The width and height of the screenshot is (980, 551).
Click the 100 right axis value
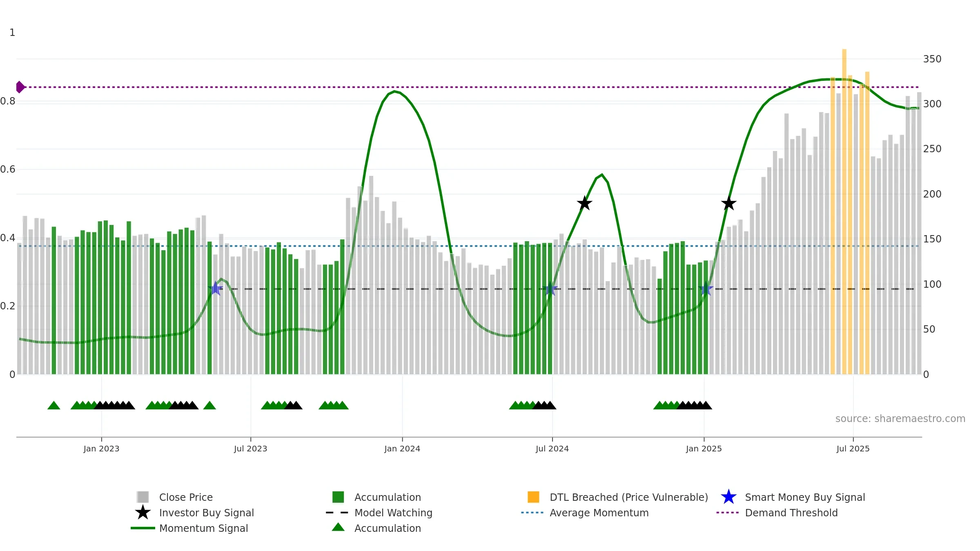click(932, 284)
